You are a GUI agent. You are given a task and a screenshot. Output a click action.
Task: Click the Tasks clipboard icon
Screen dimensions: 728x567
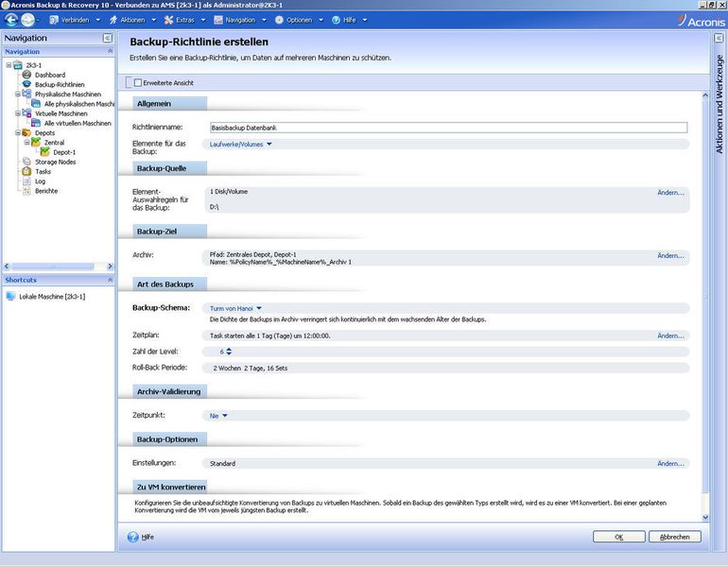pyautogui.click(x=26, y=171)
